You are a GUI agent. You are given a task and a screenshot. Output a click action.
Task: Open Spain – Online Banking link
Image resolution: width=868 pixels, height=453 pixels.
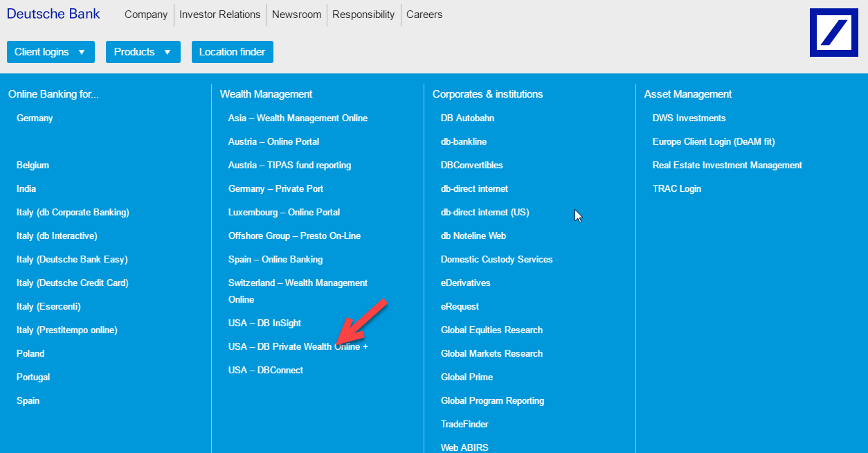click(x=275, y=259)
